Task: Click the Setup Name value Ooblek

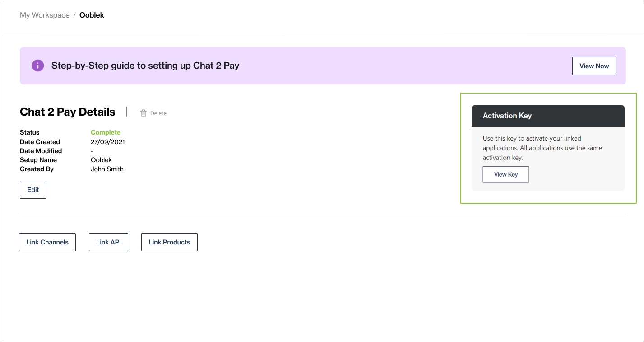Action: (x=101, y=160)
